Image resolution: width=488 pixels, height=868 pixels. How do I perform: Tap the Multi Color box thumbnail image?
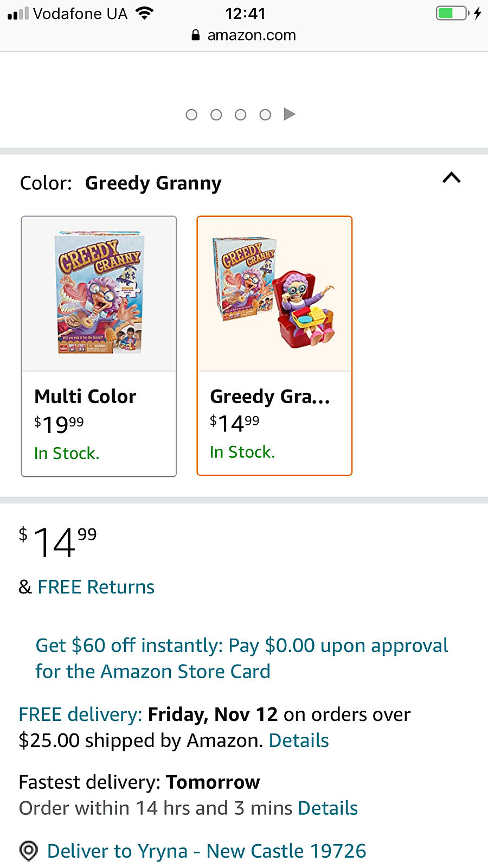click(99, 293)
